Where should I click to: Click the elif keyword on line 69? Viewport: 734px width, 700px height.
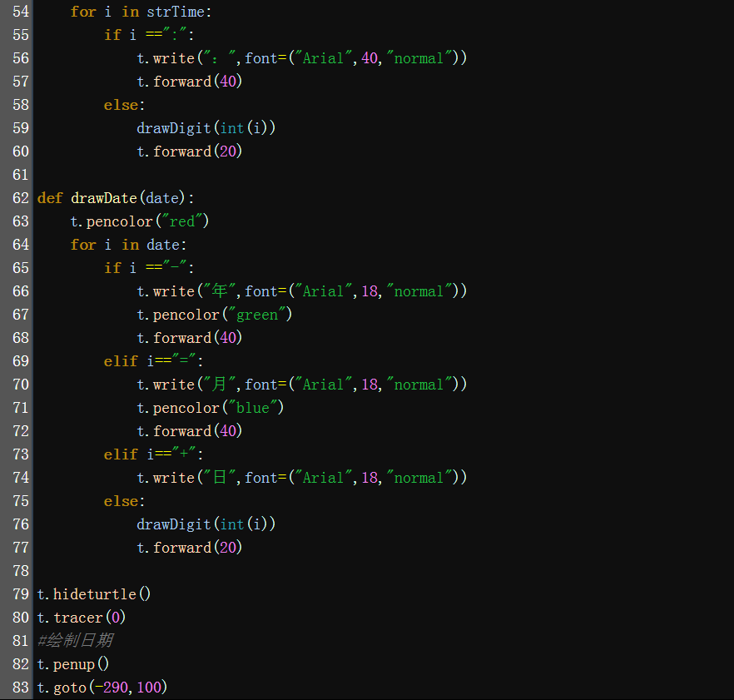click(x=120, y=361)
